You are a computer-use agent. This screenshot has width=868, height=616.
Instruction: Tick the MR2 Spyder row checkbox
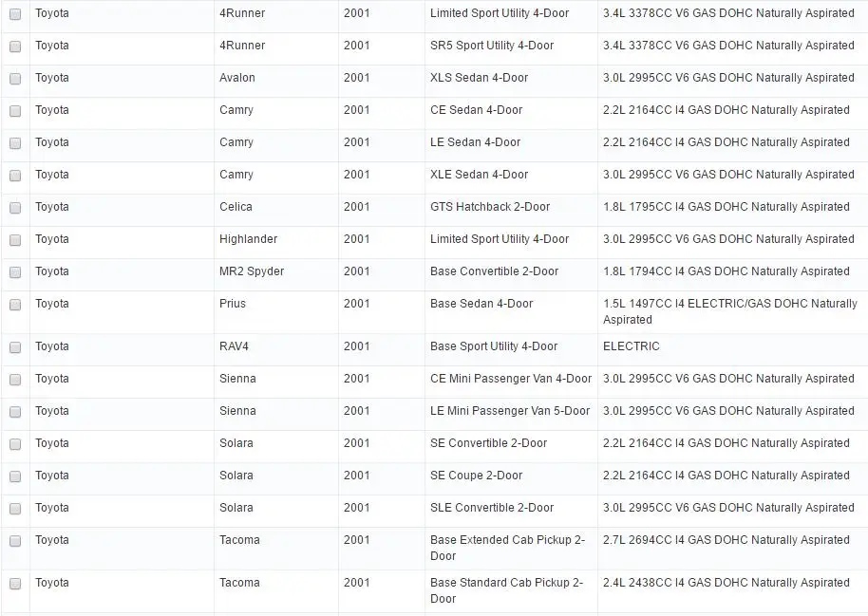click(15, 271)
